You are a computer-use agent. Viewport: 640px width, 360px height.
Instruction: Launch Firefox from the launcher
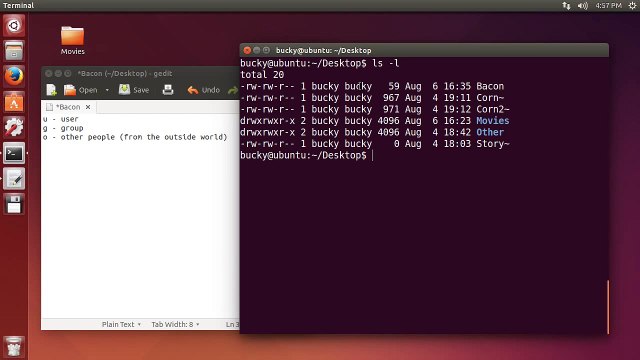click(14, 76)
